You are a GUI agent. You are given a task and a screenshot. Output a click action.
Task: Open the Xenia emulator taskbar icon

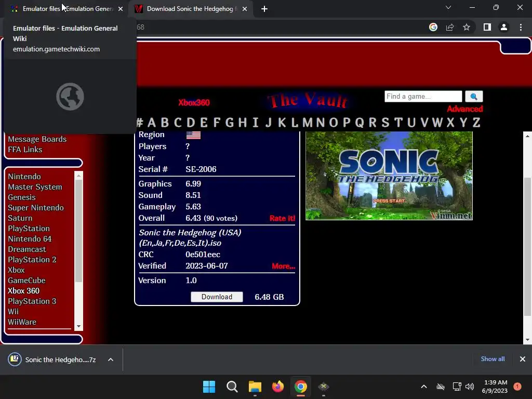tap(324, 387)
